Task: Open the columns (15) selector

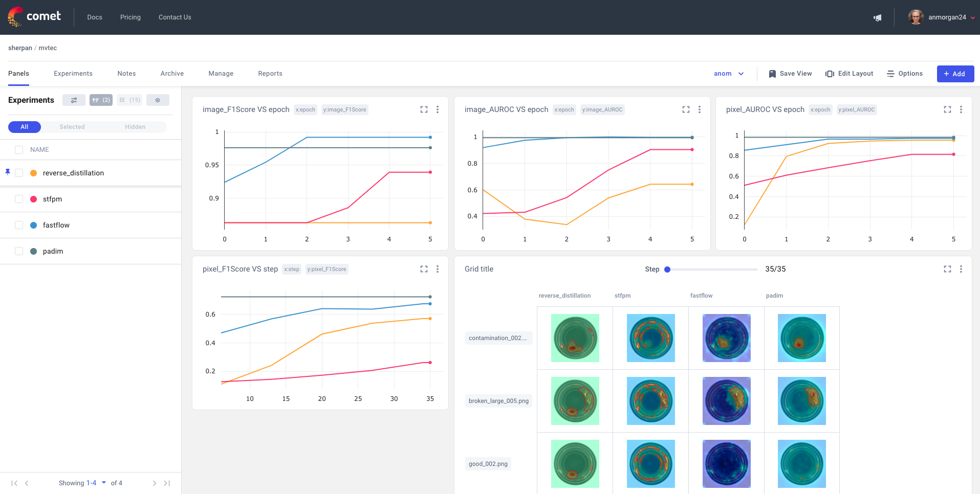Action: (x=129, y=100)
